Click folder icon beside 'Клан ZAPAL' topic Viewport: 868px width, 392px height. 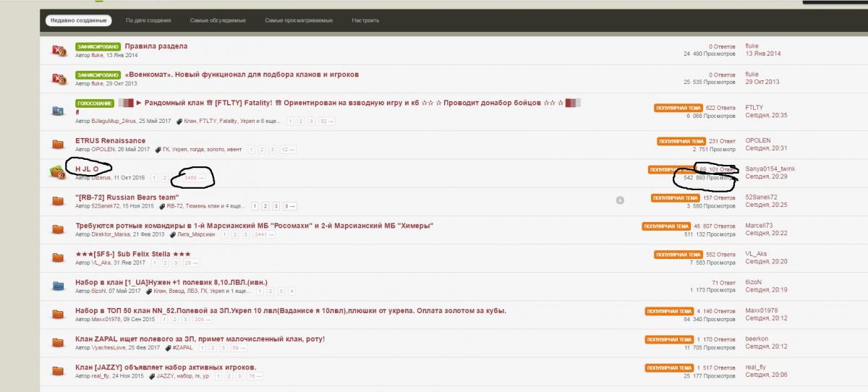[x=59, y=342]
